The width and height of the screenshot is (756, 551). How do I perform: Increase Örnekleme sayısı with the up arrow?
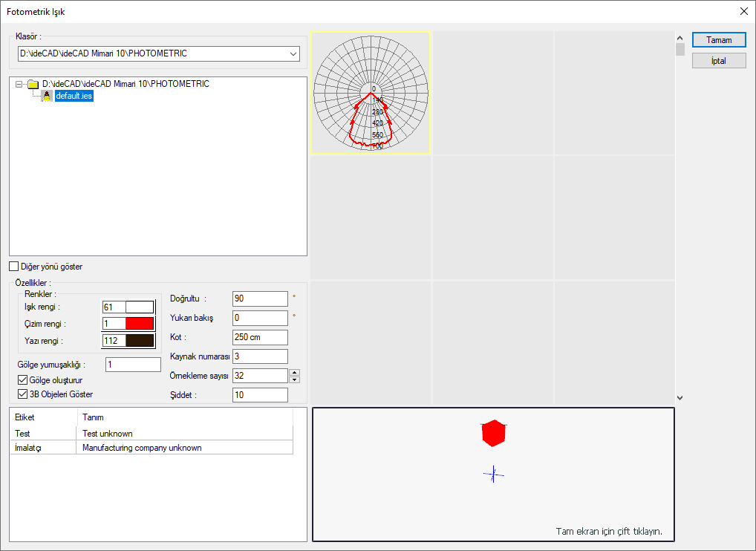coord(294,373)
